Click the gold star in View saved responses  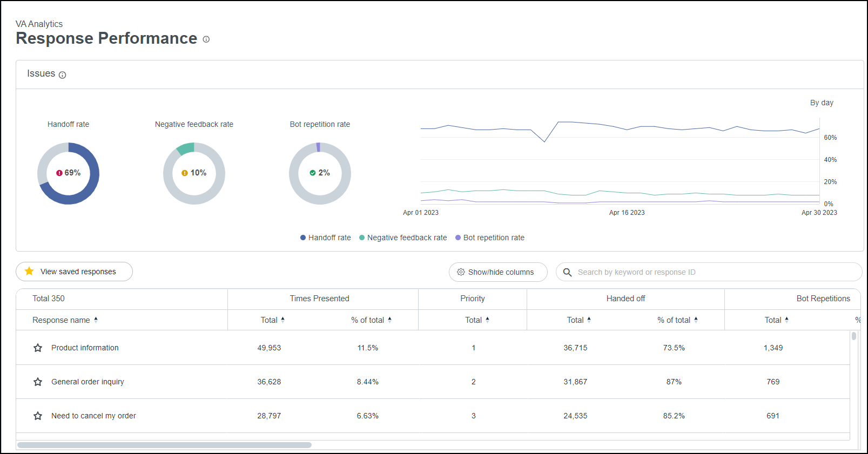[x=29, y=271]
